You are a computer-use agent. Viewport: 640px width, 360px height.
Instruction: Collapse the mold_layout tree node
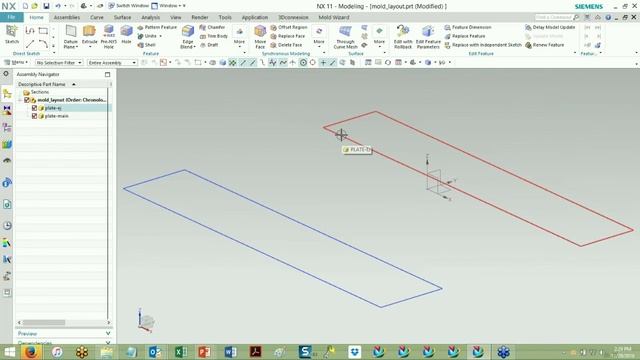pyautogui.click(x=20, y=100)
